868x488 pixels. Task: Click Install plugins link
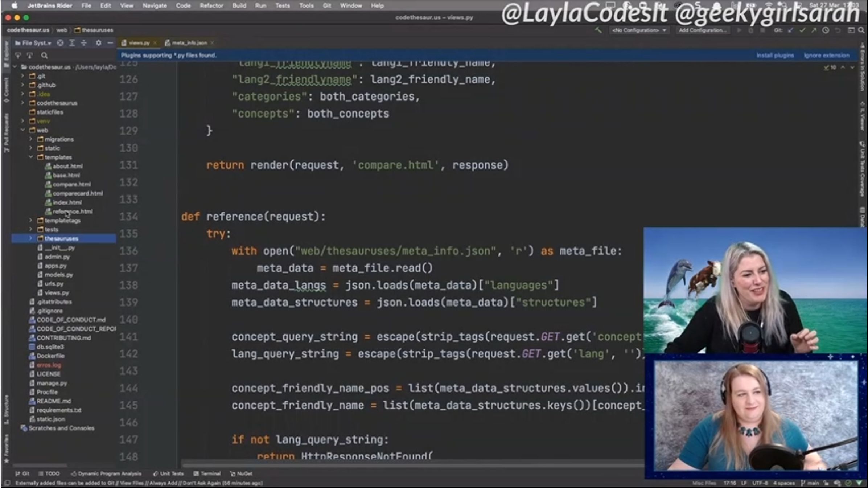(x=775, y=56)
